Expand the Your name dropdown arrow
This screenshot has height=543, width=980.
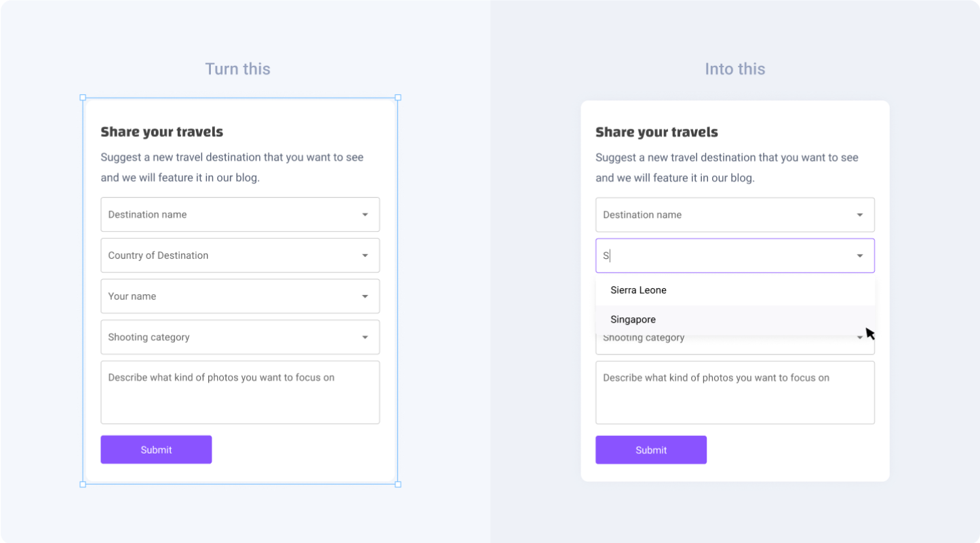pyautogui.click(x=365, y=296)
